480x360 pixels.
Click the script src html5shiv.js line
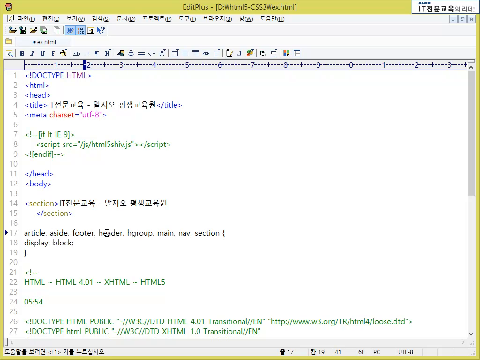pyautogui.click(x=103, y=144)
